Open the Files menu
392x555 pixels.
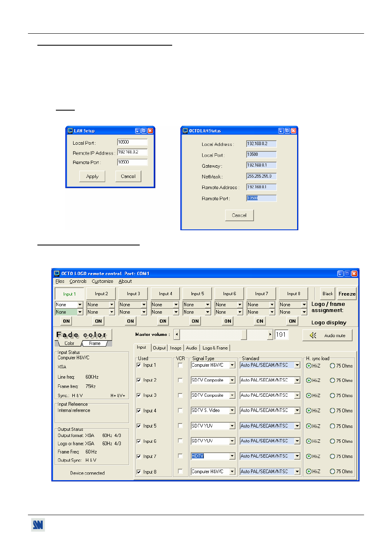coord(60,282)
